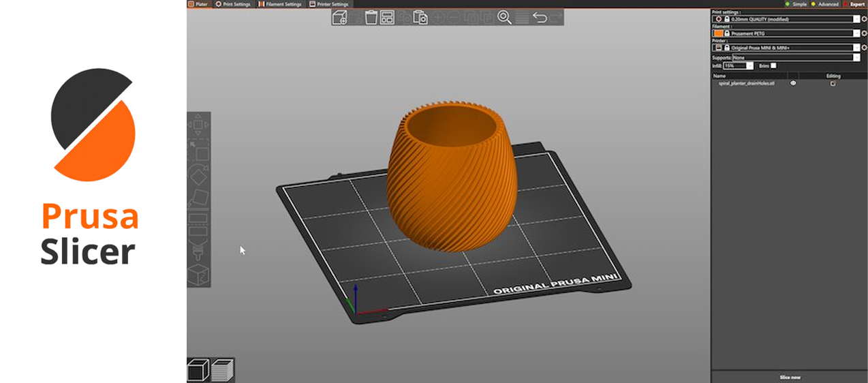Click the Redo arrow icon
Screen dimensions: 868x383
556,17
